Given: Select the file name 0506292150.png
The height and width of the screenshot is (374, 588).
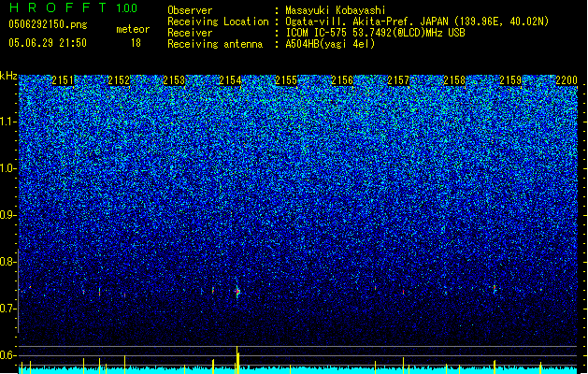Looking at the screenshot, I should point(48,24).
